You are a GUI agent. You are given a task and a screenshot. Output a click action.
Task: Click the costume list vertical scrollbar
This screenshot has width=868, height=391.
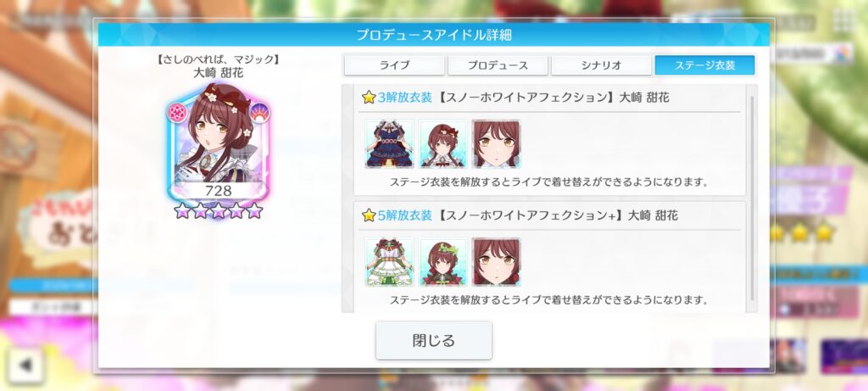click(752, 198)
